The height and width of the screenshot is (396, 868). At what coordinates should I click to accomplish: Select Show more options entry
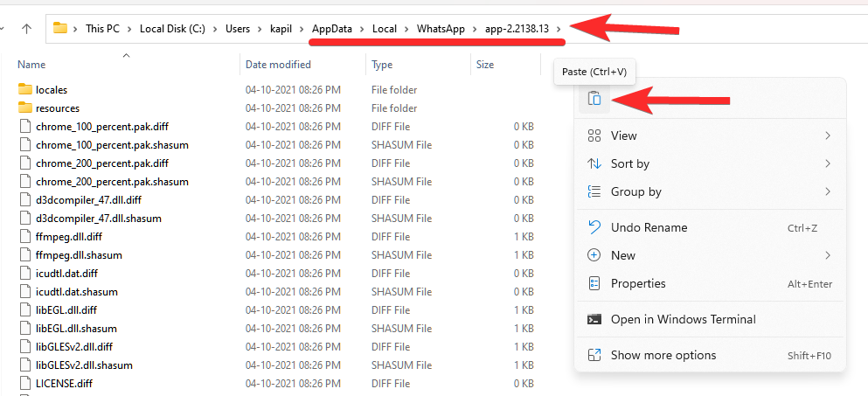click(x=663, y=355)
